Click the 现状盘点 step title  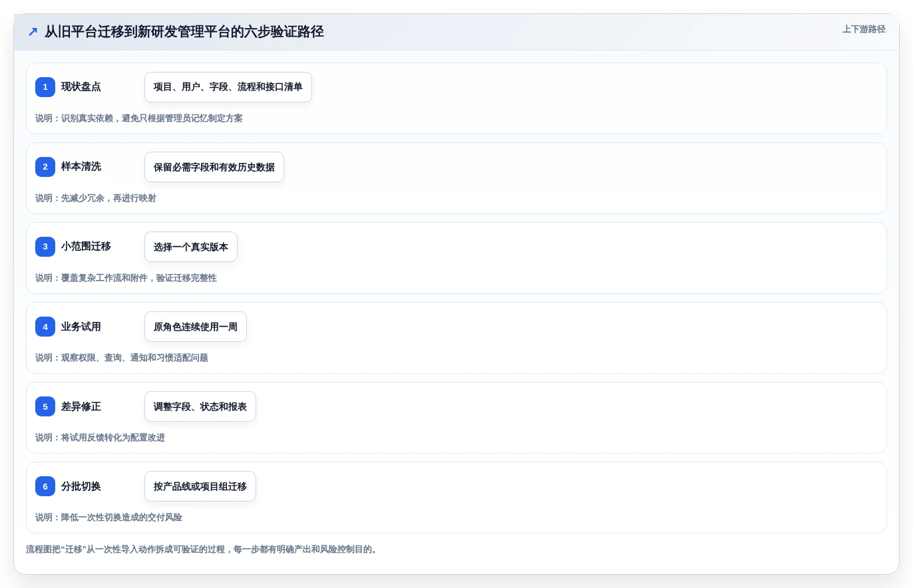pos(81,87)
